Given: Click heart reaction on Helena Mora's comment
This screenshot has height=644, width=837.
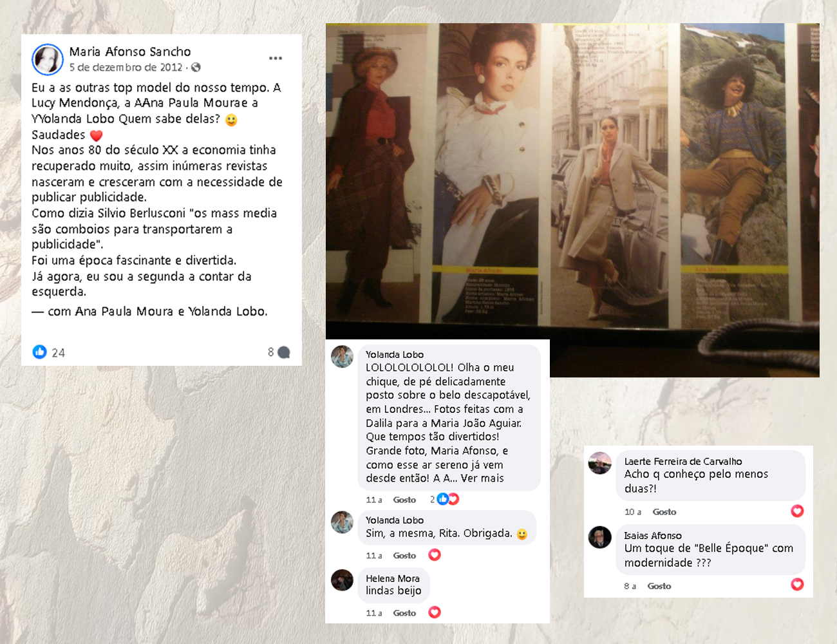Looking at the screenshot, I should [x=435, y=612].
